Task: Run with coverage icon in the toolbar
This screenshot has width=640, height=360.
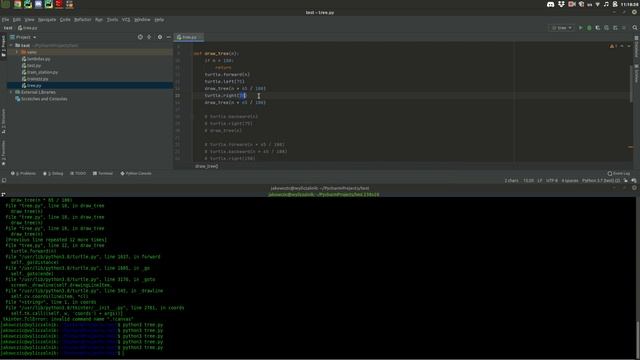Action: click(598, 28)
